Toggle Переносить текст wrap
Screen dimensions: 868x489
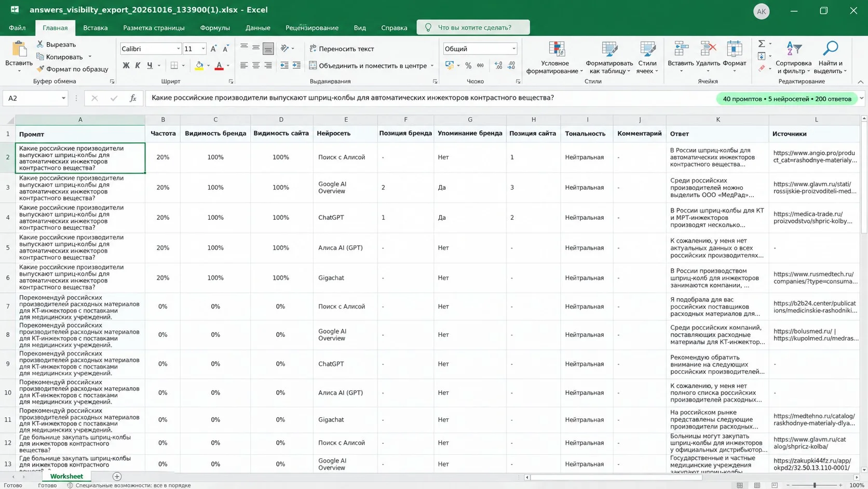[342, 48]
